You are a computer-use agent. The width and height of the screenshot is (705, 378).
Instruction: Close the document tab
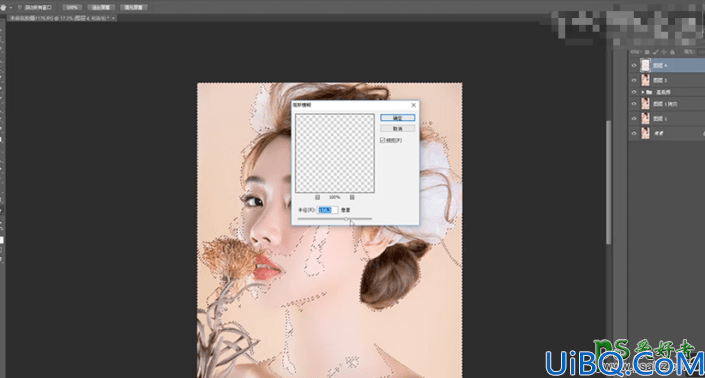pos(113,18)
